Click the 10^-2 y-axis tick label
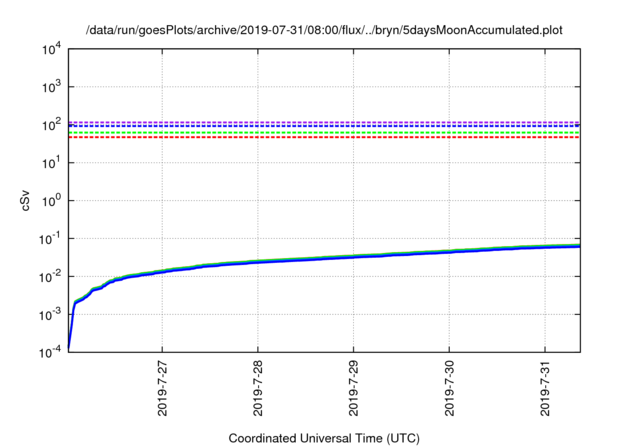640x448 pixels. coord(49,277)
